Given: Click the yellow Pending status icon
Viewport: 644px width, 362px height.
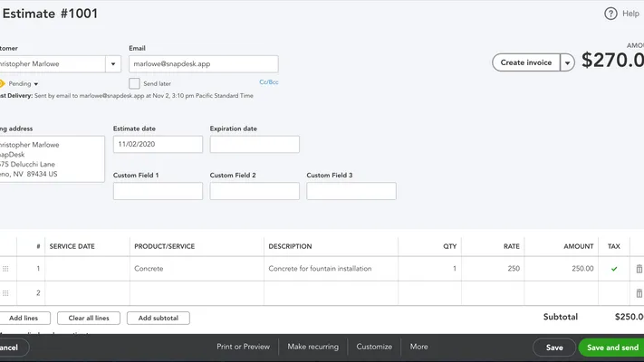Looking at the screenshot, I should (3, 83).
